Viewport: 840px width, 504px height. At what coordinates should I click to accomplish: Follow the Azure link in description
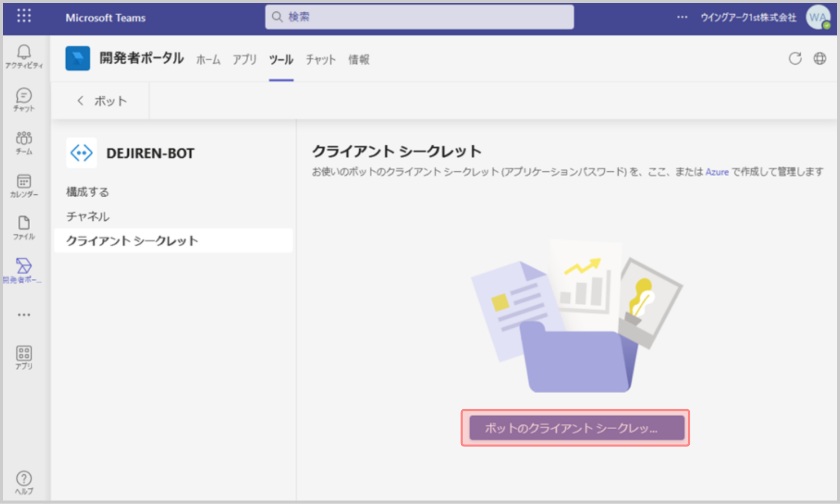(x=717, y=172)
